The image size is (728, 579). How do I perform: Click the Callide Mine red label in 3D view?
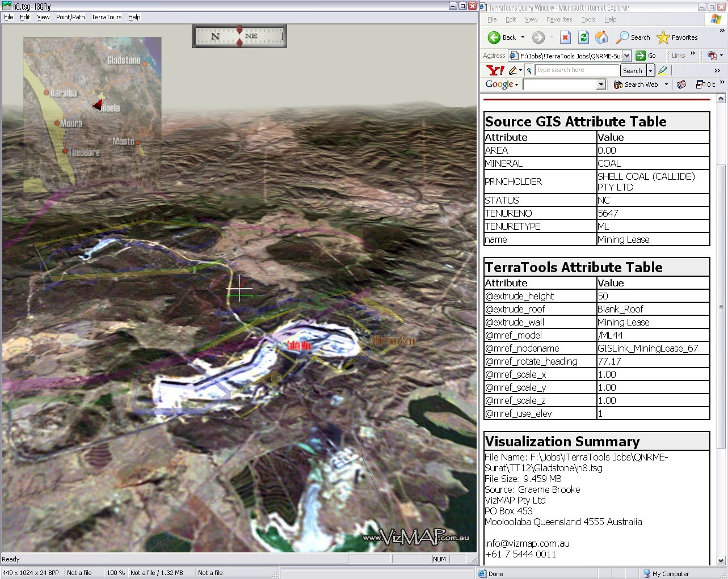298,345
